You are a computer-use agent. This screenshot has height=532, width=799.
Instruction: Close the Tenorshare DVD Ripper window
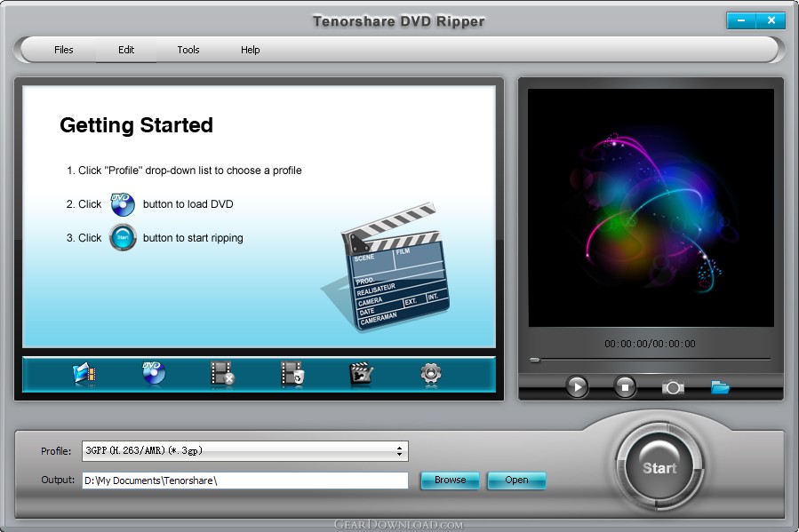[771, 20]
